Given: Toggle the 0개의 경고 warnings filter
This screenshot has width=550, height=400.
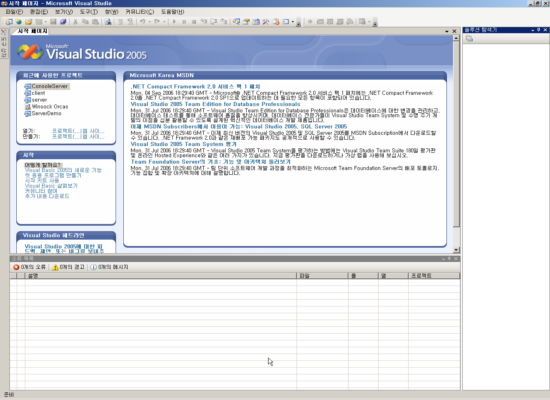Looking at the screenshot, I should (x=68, y=267).
